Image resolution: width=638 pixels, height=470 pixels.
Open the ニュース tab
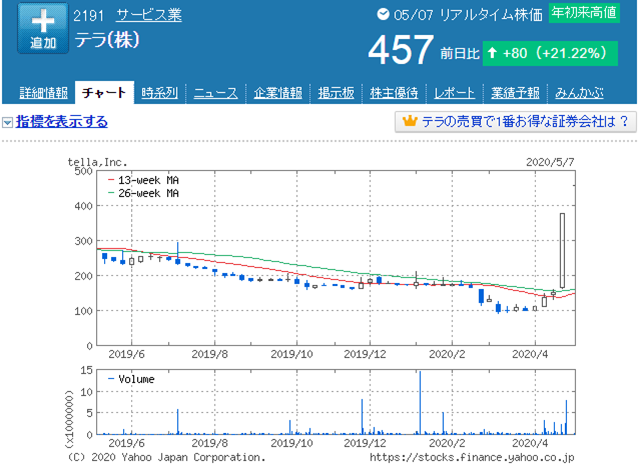[x=216, y=93]
